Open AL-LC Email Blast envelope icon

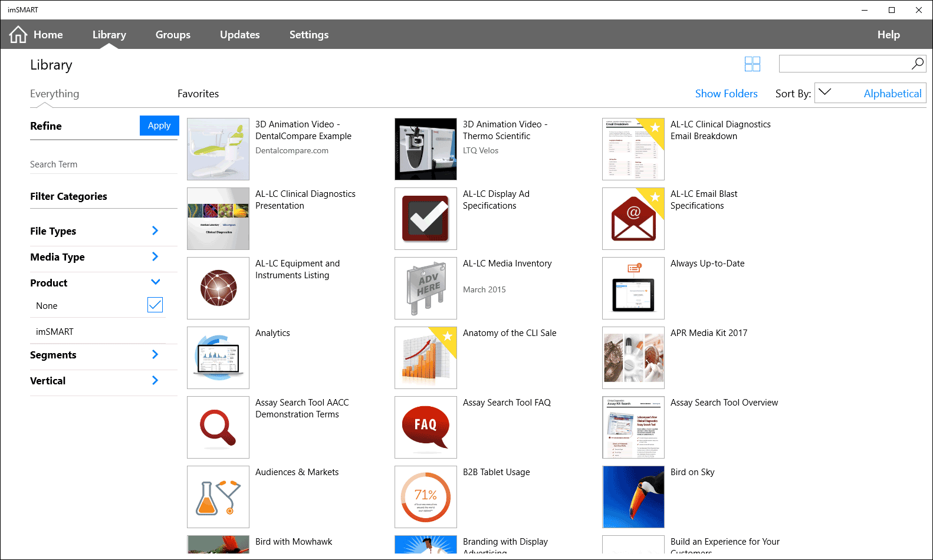tap(633, 219)
